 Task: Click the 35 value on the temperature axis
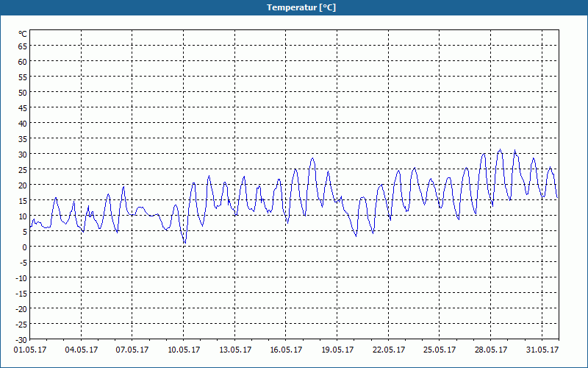pos(23,139)
